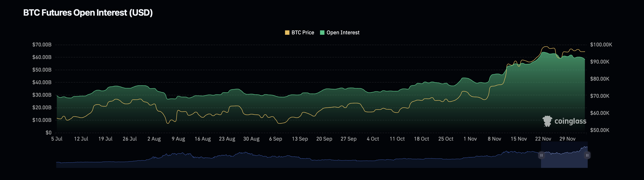Viewport: 644px width, 180px height.
Task: Click the $80.00K right axis label
Action: [600, 79]
